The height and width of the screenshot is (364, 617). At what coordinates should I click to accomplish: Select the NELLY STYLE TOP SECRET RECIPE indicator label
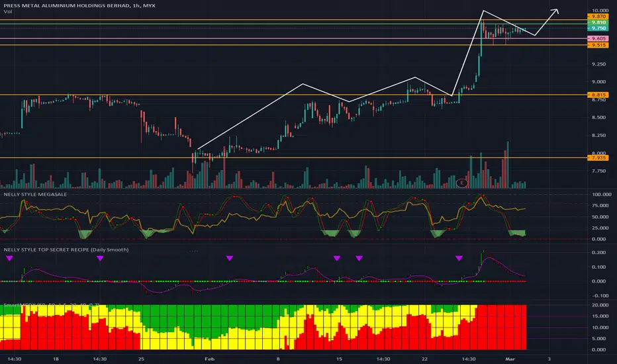(66, 250)
